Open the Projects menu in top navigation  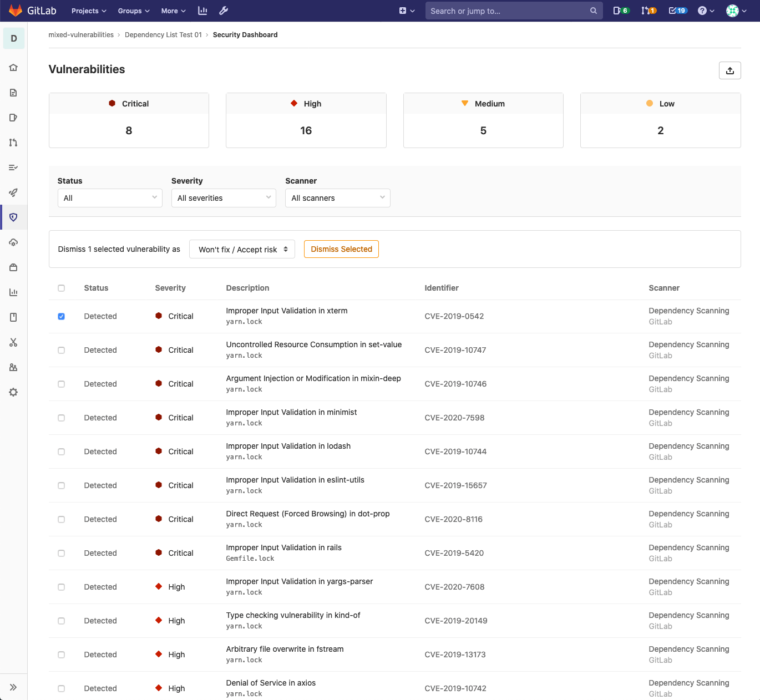pos(88,11)
